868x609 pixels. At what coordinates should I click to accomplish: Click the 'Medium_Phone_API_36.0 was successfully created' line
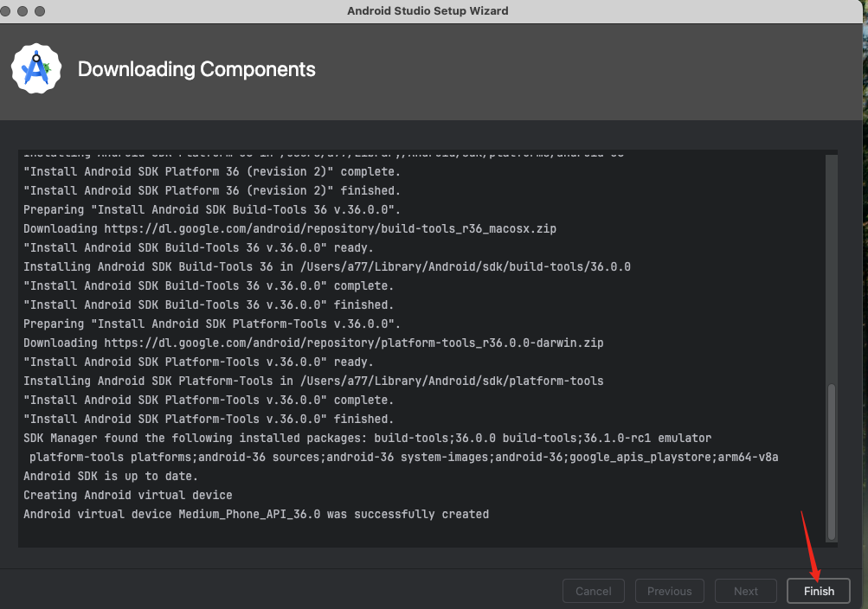click(256, 515)
